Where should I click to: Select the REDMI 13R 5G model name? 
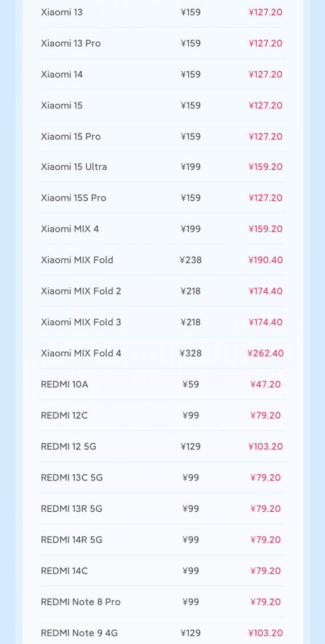point(71,508)
